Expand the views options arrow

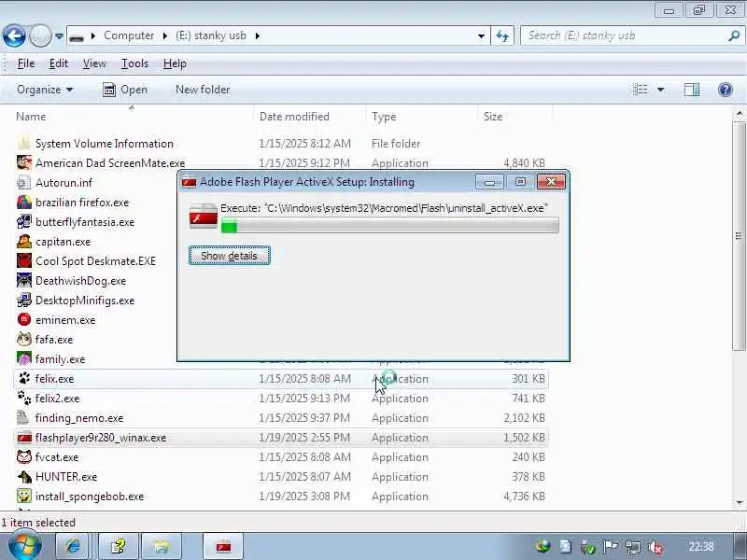(661, 90)
